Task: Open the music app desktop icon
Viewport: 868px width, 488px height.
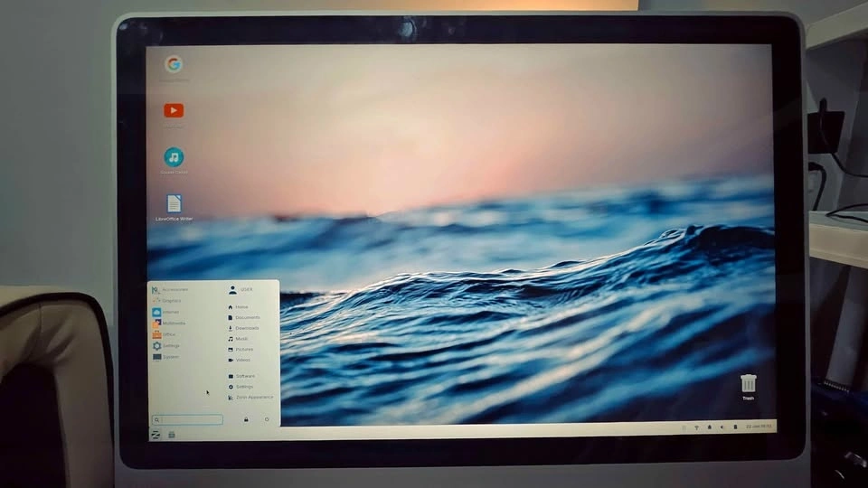Action: tap(174, 157)
